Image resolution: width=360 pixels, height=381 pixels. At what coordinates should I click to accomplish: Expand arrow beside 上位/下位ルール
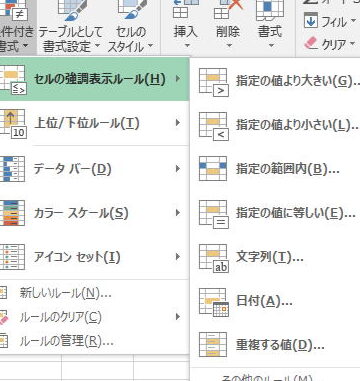pos(178,123)
